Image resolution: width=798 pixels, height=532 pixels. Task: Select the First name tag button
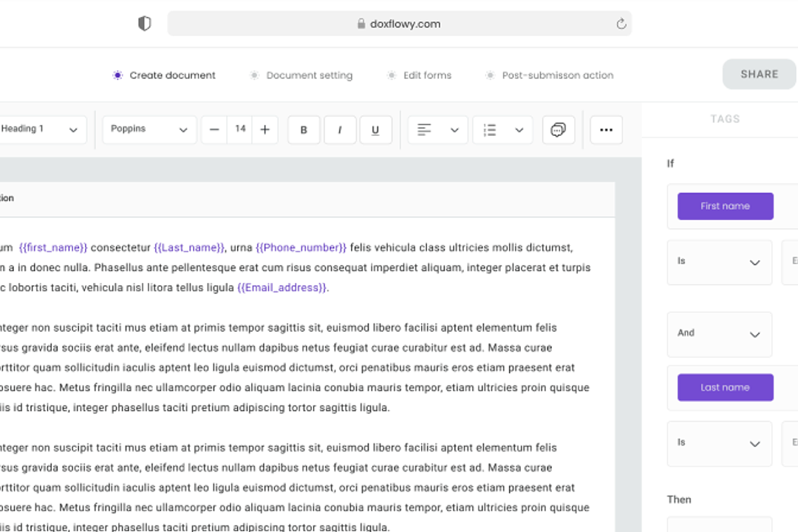(x=725, y=206)
